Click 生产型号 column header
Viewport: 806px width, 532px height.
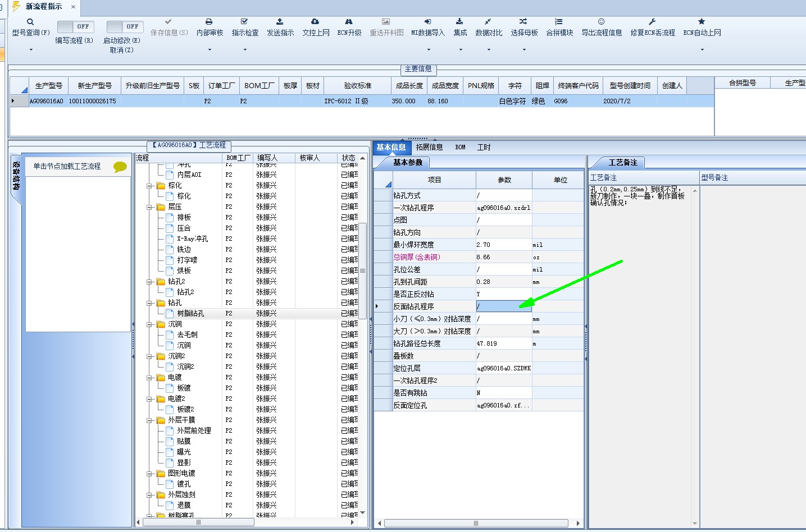[x=48, y=85]
